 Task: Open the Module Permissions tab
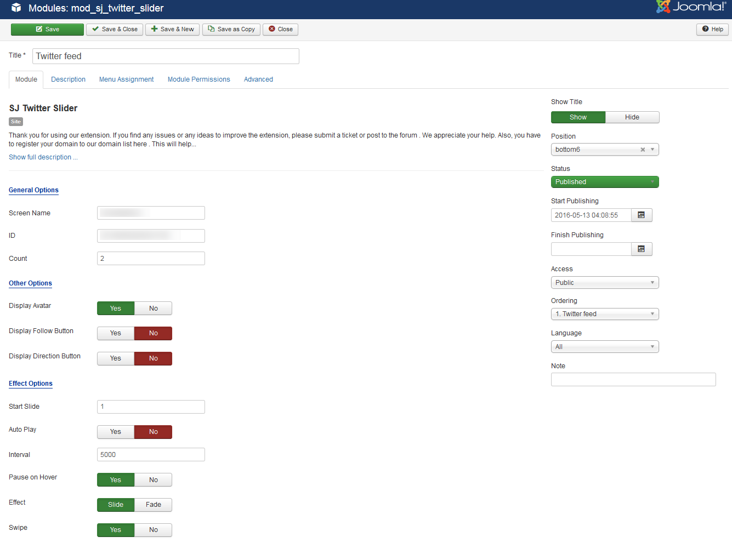coord(199,79)
